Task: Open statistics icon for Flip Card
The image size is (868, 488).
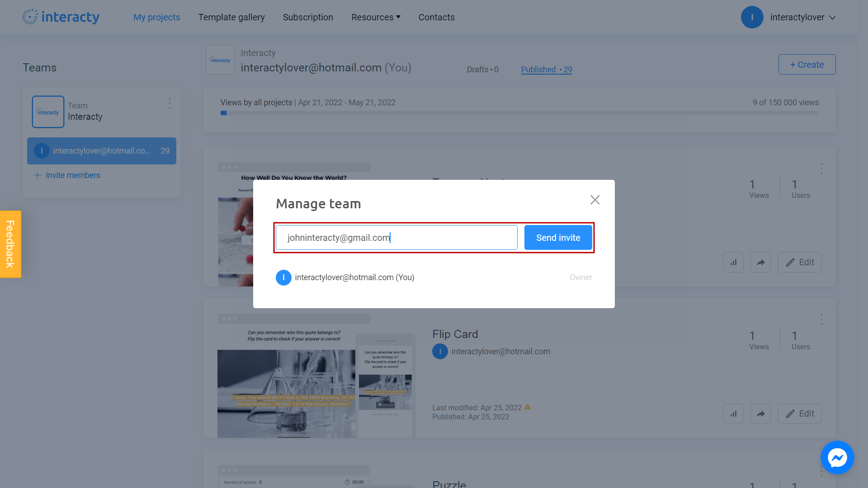Action: click(733, 414)
